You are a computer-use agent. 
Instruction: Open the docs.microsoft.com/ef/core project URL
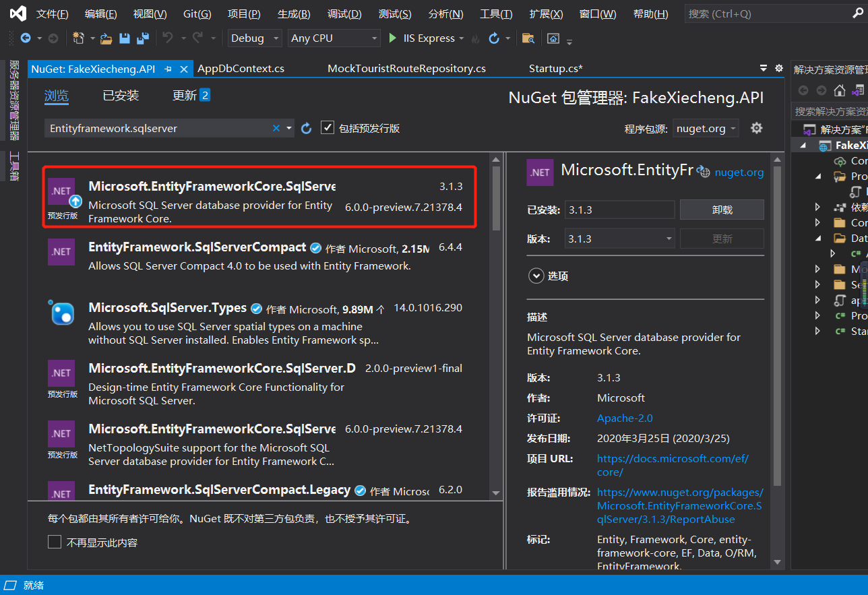(x=673, y=465)
